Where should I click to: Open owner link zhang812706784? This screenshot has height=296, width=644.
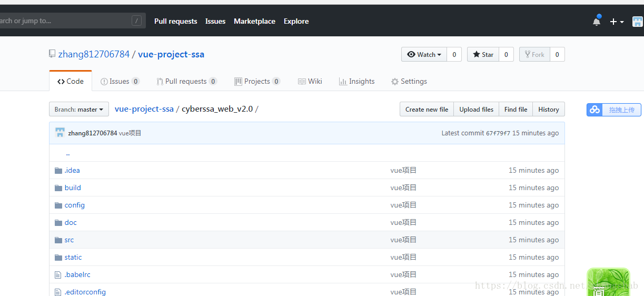94,54
